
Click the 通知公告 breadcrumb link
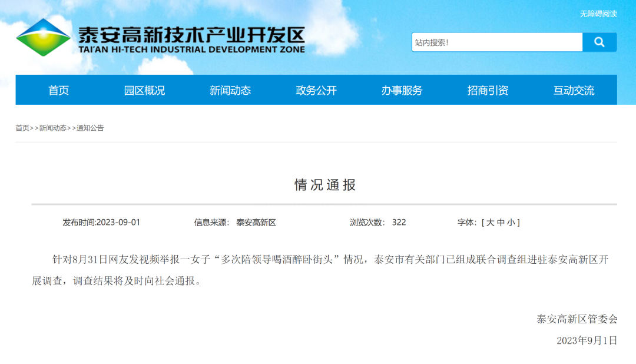(90, 128)
